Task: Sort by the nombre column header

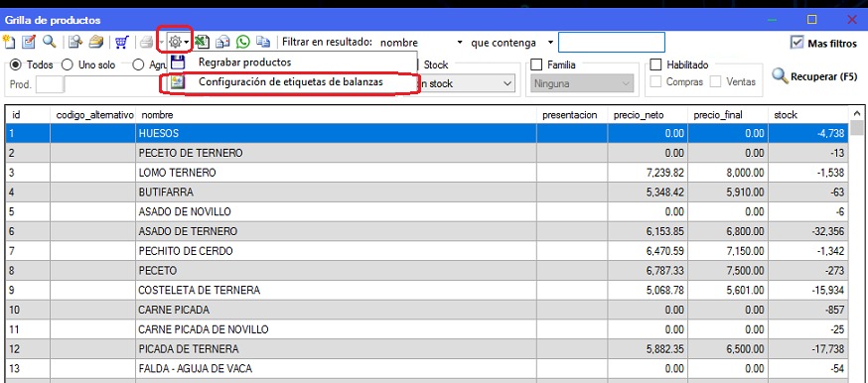Action: pos(336,115)
